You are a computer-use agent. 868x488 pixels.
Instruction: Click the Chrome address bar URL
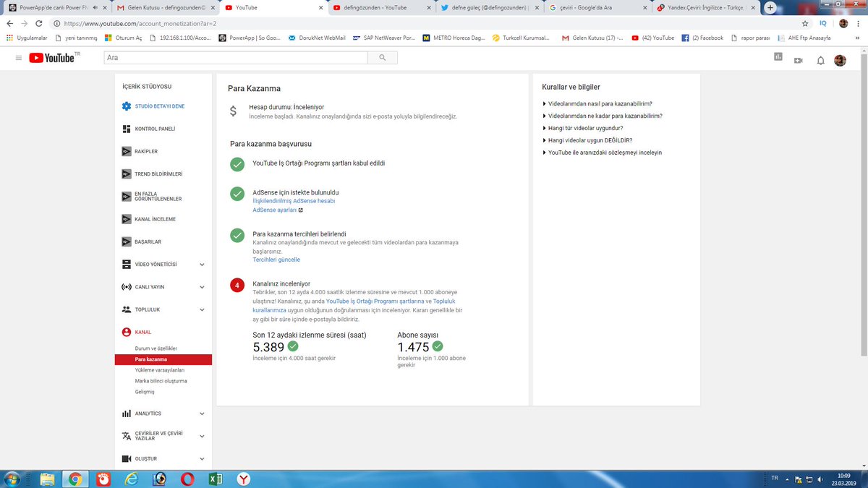point(140,23)
